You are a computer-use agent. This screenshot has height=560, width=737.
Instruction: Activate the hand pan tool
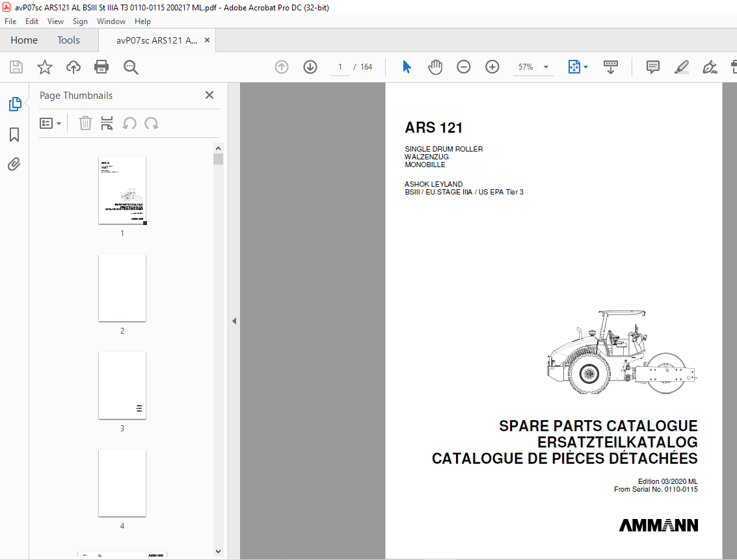click(435, 67)
